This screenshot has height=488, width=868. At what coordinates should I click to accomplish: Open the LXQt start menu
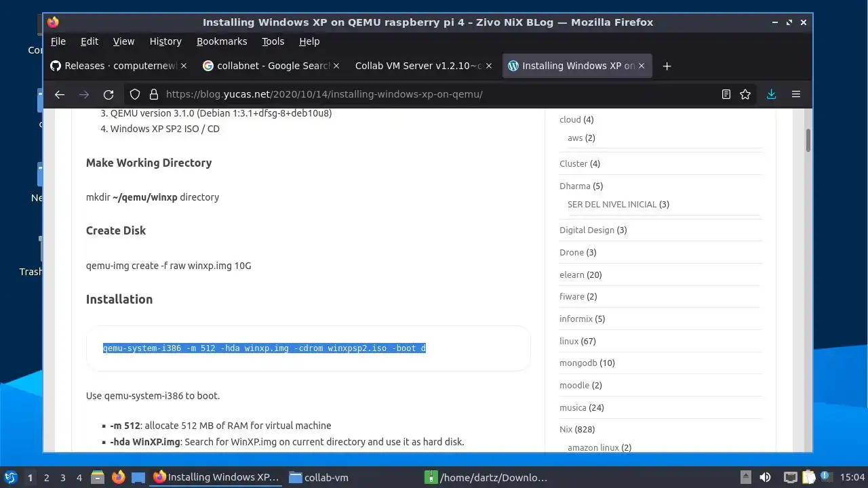[x=11, y=477]
